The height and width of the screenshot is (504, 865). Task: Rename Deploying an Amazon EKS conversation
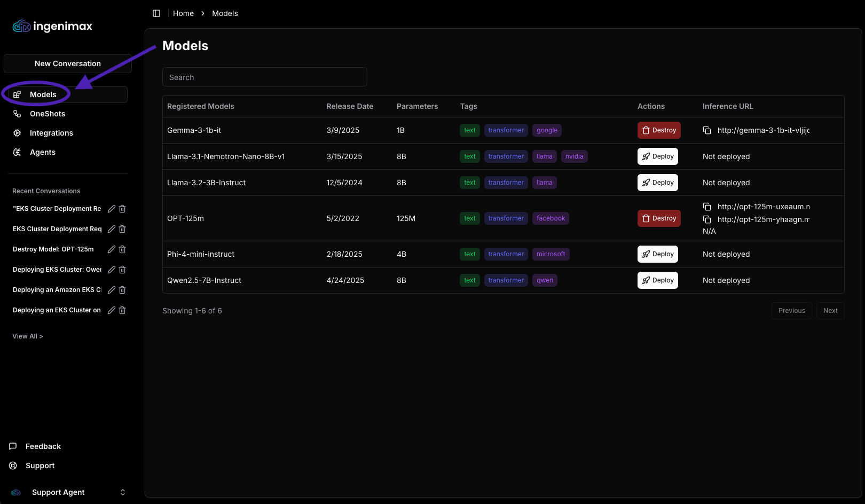(112, 290)
